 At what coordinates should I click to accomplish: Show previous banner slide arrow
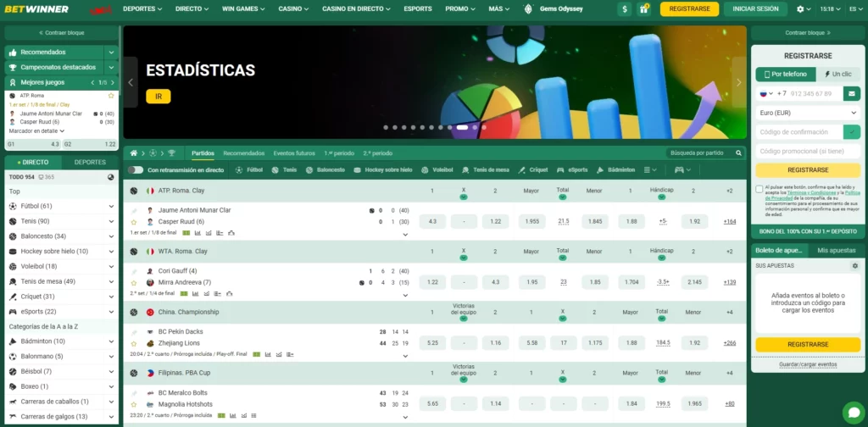click(x=131, y=82)
